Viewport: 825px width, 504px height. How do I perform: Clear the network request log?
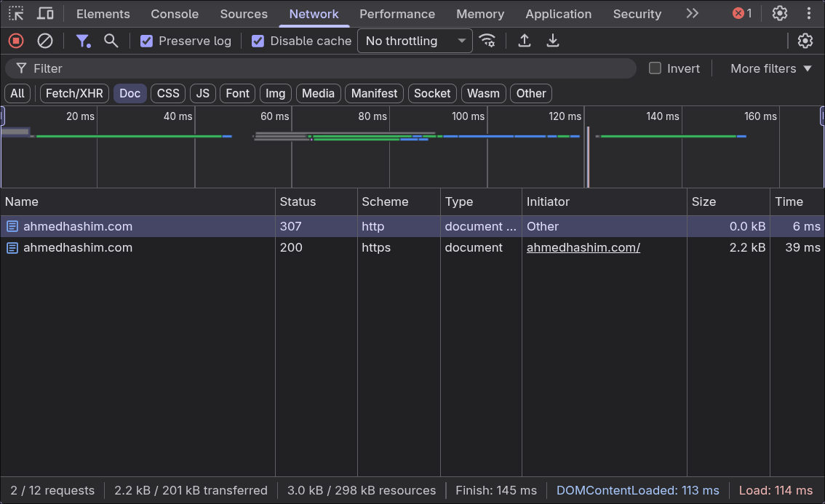pos(45,41)
